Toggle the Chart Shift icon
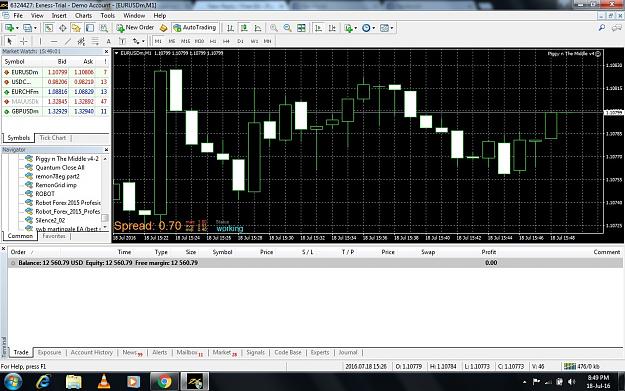 (332, 28)
